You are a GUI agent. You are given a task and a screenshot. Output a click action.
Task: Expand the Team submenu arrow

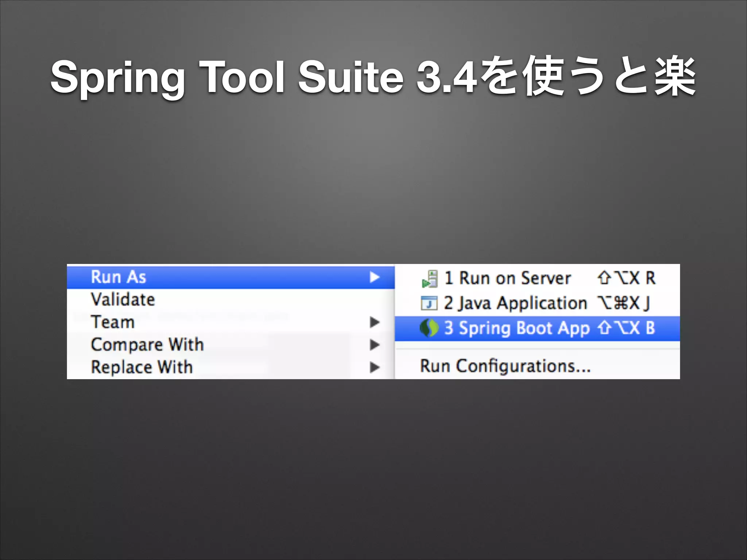click(x=375, y=322)
